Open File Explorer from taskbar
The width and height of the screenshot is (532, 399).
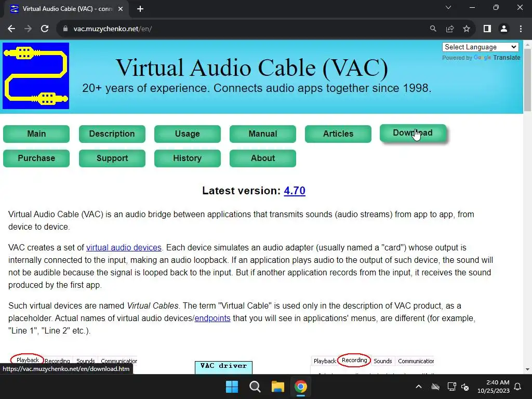point(277,387)
